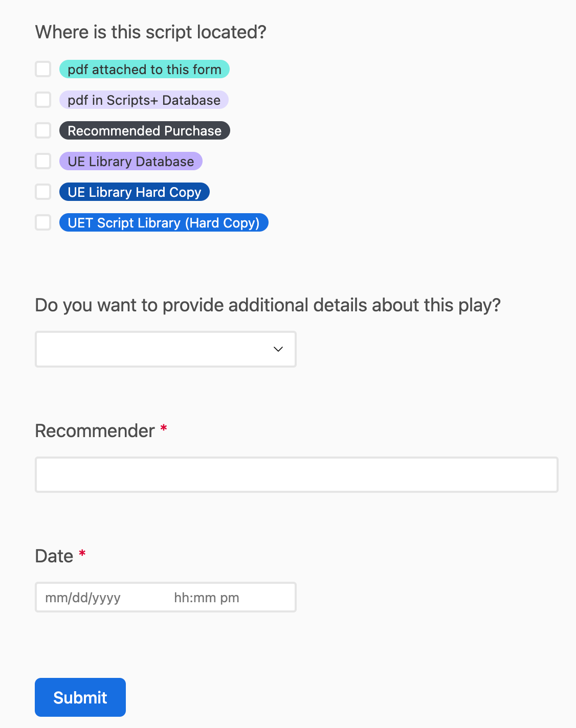The height and width of the screenshot is (728, 576).
Task: Click the Recommender field label
Action: (95, 431)
